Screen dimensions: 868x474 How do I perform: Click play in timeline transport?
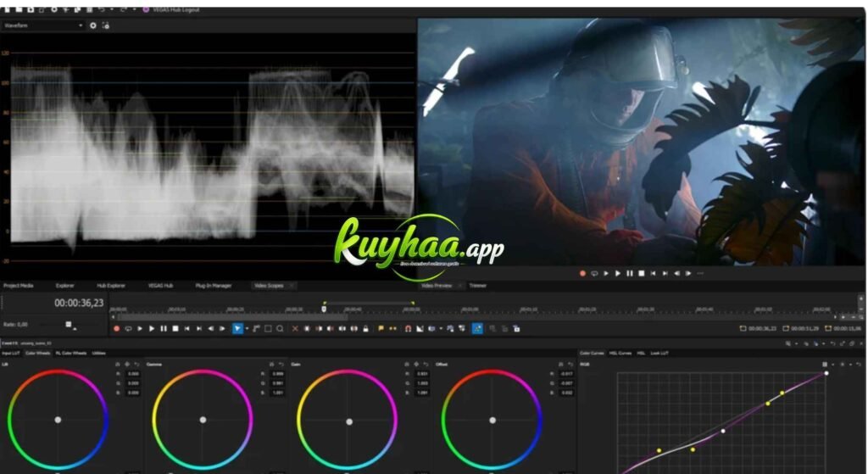152,329
